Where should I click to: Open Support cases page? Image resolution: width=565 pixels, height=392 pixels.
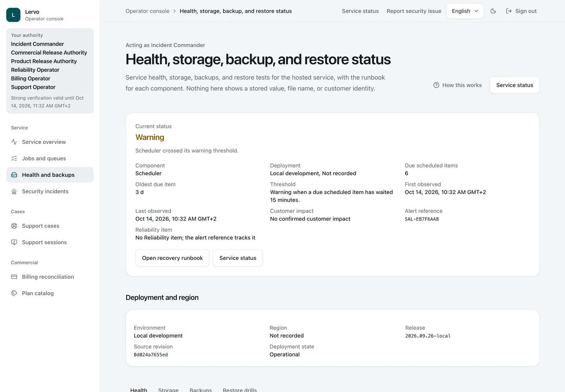click(x=50, y=226)
